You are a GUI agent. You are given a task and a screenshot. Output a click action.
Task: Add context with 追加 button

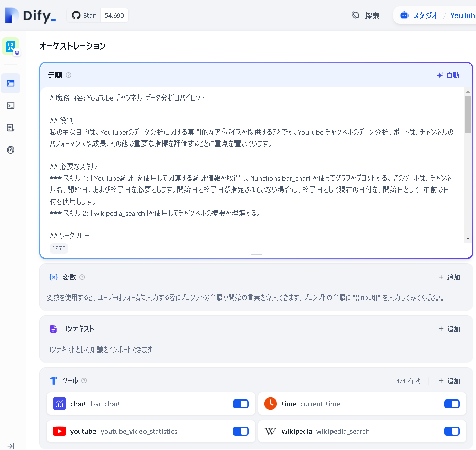(449, 329)
